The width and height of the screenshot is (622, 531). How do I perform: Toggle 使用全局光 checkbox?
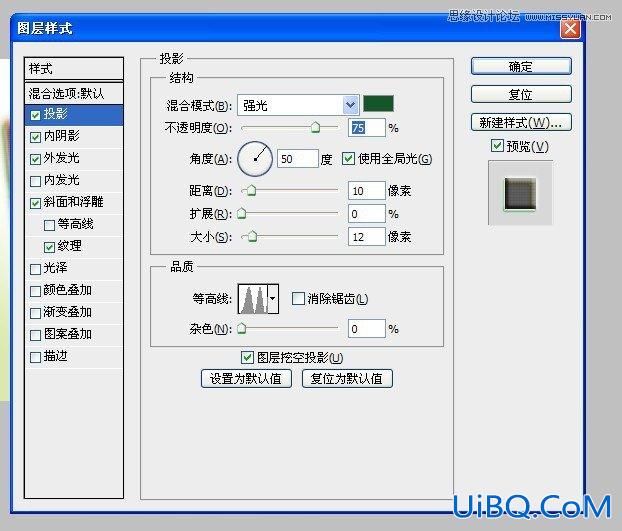[348, 159]
